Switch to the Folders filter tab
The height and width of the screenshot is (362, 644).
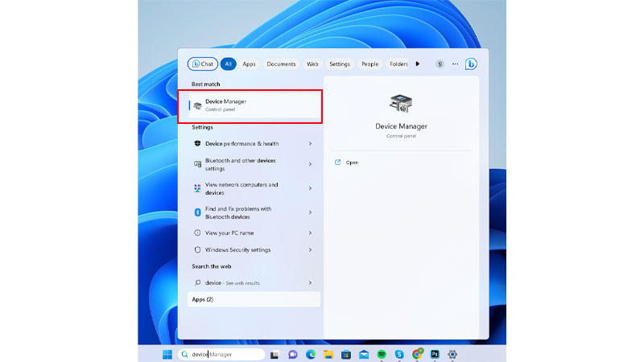coord(398,64)
